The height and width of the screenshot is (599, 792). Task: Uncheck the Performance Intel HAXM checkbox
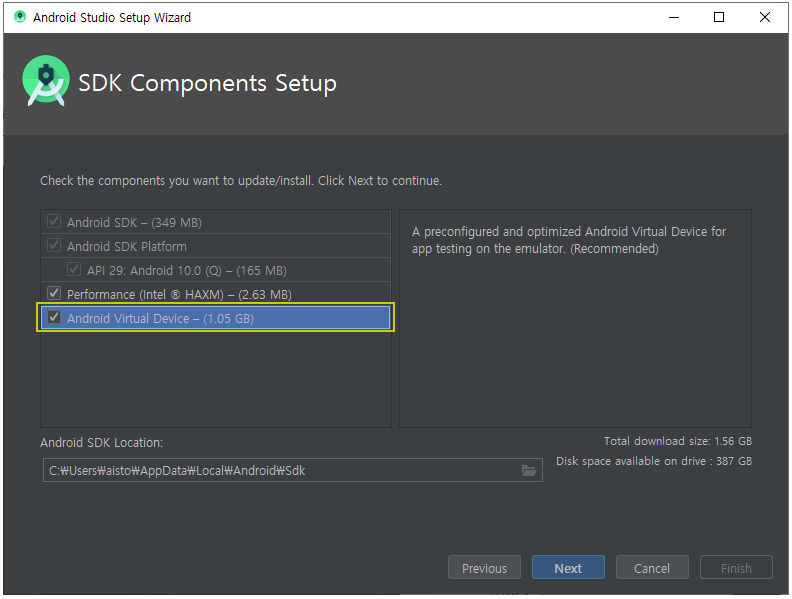point(54,293)
